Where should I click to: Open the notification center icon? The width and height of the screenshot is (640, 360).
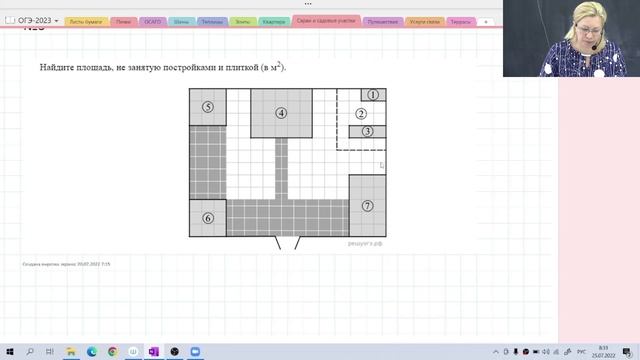pyautogui.click(x=627, y=352)
